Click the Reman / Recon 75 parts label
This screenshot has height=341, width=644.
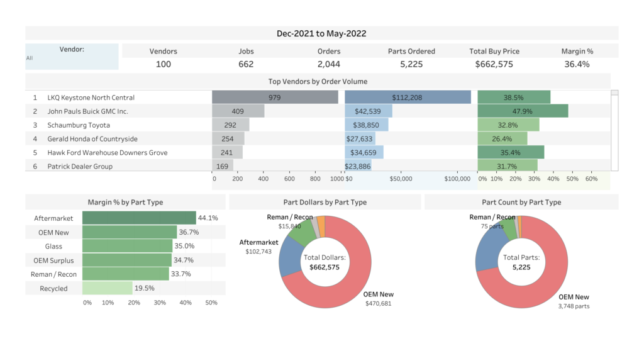point(492,221)
